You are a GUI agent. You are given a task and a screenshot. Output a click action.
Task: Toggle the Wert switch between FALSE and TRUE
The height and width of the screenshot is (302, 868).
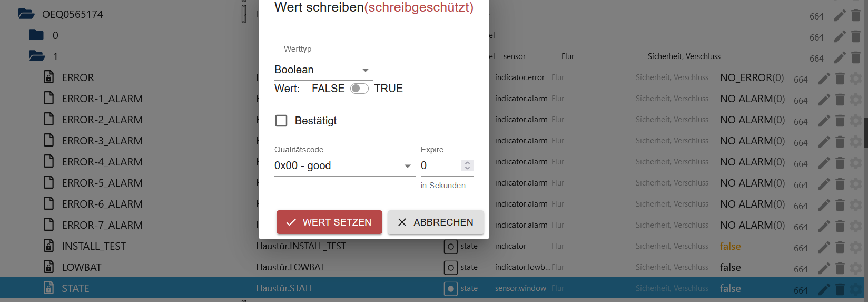click(x=359, y=89)
